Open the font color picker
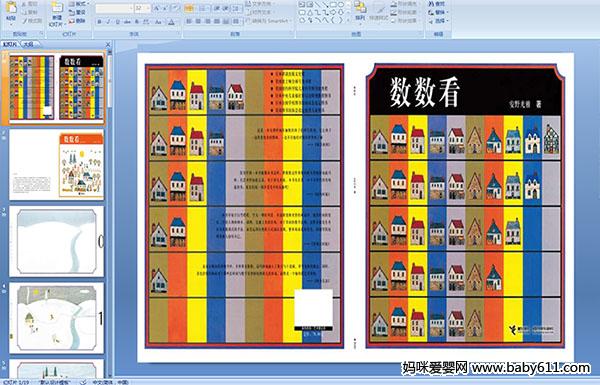This screenshot has width=600, height=385. [172, 22]
